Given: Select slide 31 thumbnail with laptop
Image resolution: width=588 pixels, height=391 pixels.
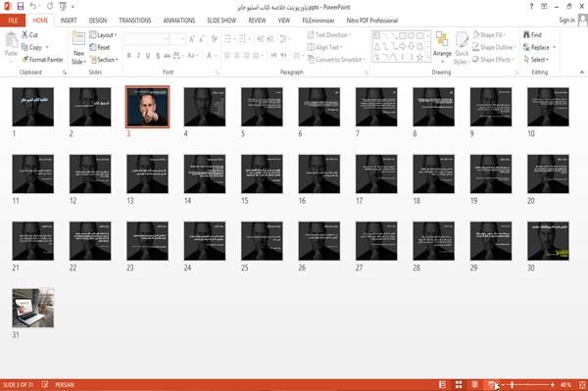Looking at the screenshot, I should coord(33,308).
